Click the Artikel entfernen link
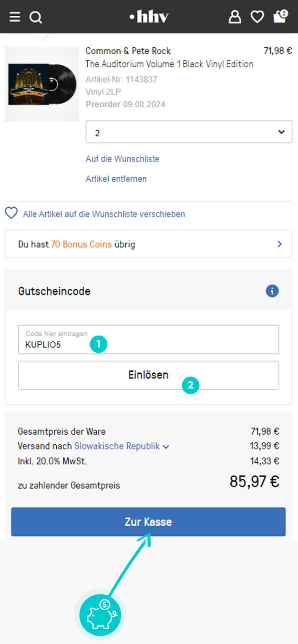 tap(116, 179)
